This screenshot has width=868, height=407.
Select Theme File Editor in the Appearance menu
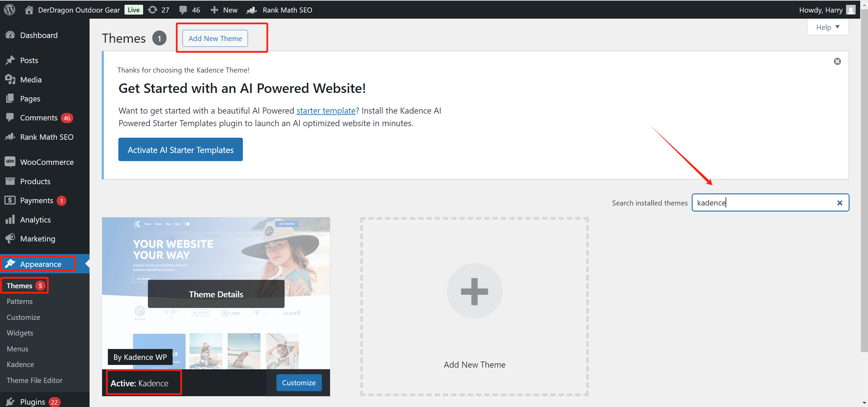tap(34, 380)
